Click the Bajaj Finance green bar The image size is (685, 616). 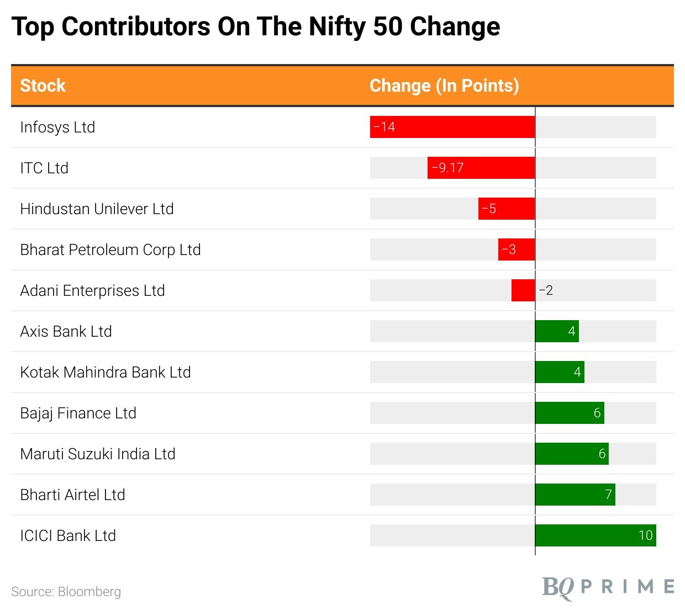570,413
